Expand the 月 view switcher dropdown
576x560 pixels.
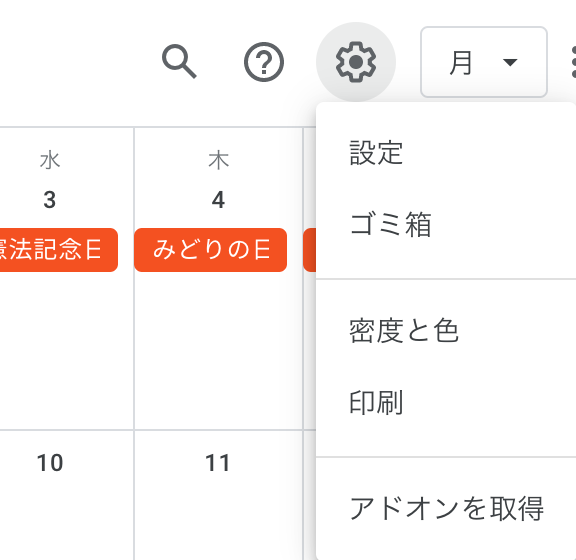[x=484, y=62]
